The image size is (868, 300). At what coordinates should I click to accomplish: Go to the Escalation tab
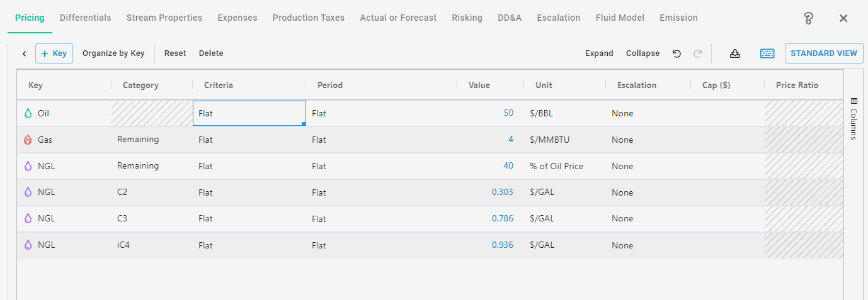click(x=558, y=18)
